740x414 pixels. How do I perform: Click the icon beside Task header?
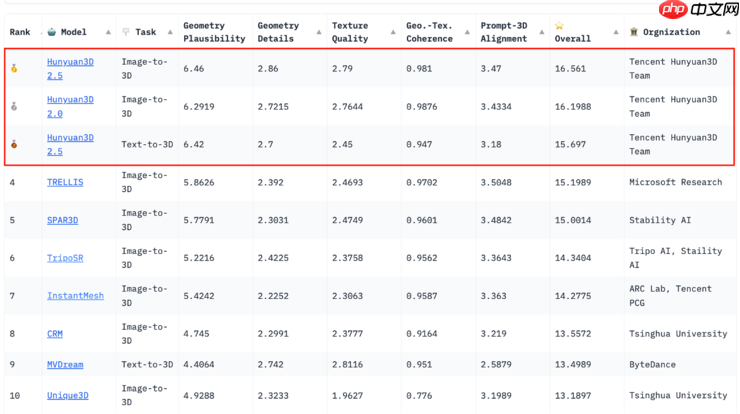pos(126,32)
